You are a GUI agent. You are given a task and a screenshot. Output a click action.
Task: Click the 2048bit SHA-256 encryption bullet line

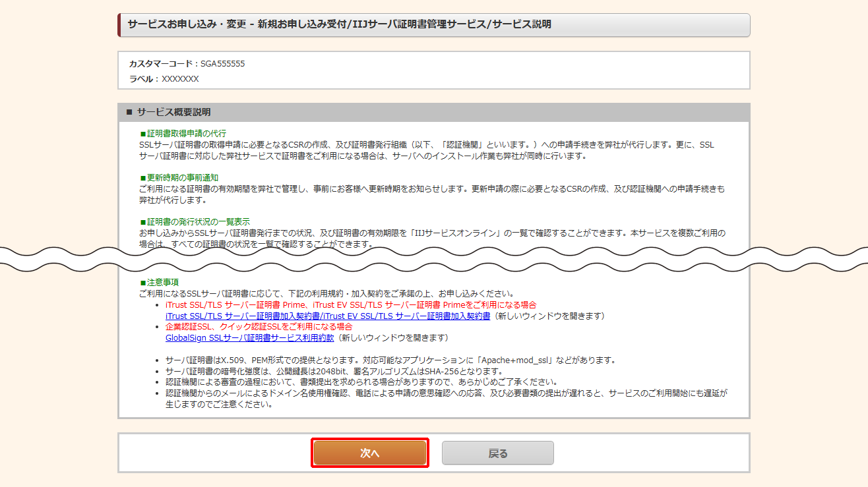click(334, 371)
